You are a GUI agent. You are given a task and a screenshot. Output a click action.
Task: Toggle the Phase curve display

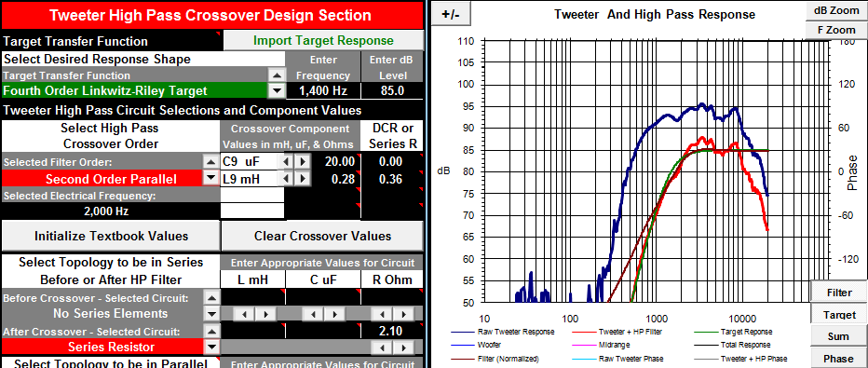[x=839, y=359]
